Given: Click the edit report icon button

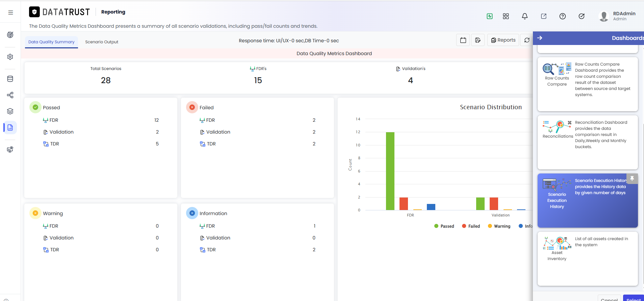Looking at the screenshot, I should [478, 40].
